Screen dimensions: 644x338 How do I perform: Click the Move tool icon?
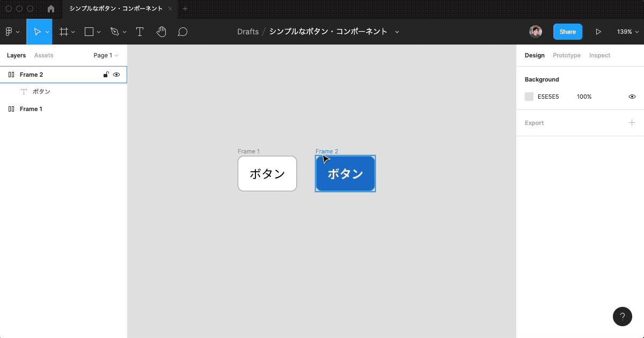pyautogui.click(x=38, y=32)
